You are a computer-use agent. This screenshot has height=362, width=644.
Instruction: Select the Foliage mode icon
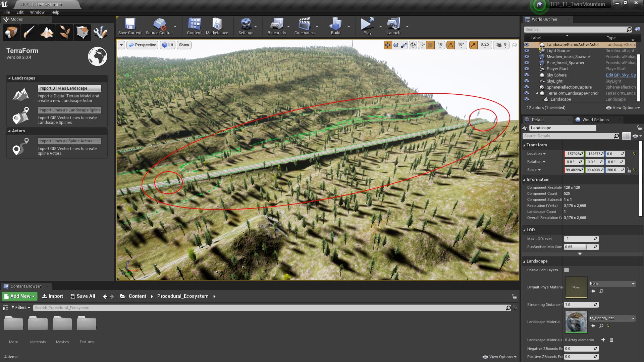(65, 32)
